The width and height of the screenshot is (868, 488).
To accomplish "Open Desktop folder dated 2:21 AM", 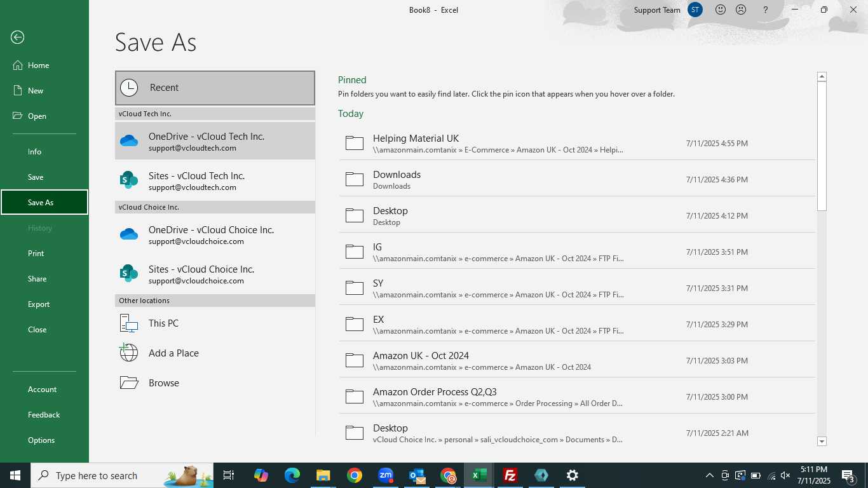I will click(x=577, y=432).
